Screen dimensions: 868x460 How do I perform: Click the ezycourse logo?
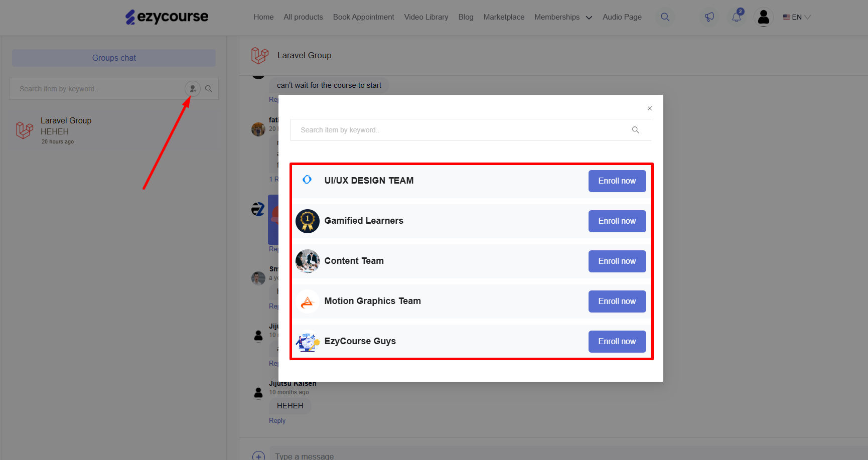[x=167, y=17]
